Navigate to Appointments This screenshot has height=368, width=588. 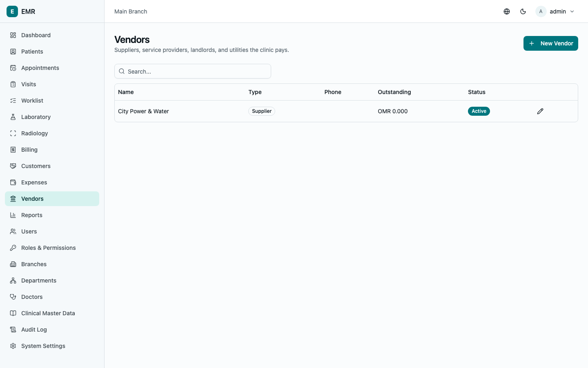(x=52, y=68)
